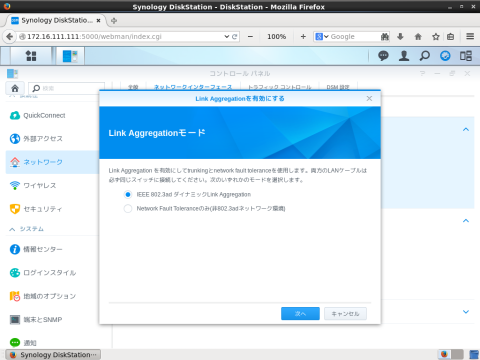Click the Firefox address bar
This screenshot has height=360, width=480.
point(122,37)
